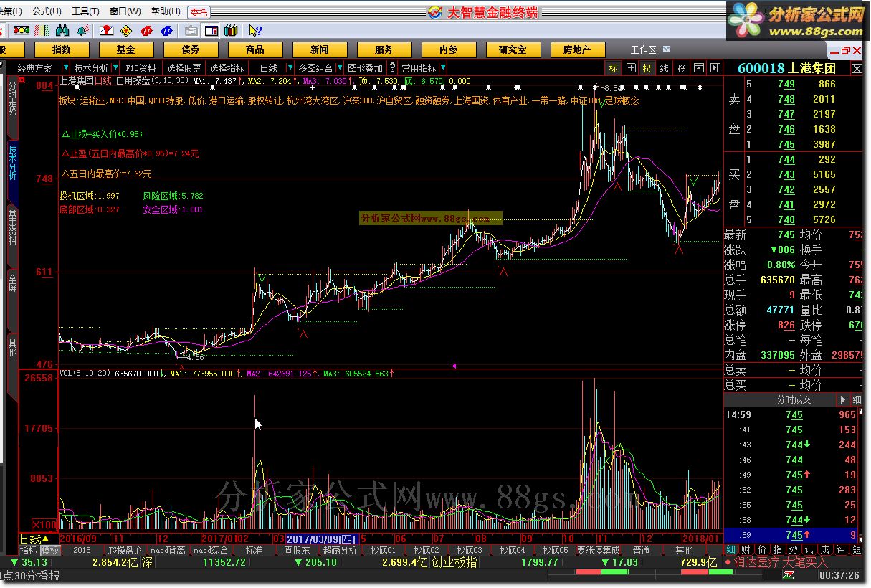Click the 选择指标 button
Image resolution: width=871 pixels, height=588 pixels.
tap(227, 68)
